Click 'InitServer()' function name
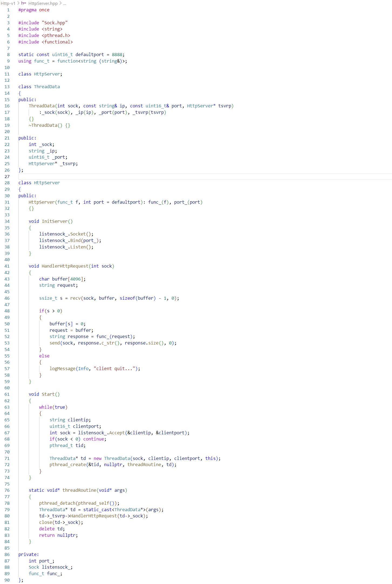Image resolution: width=392 pixels, height=584 pixels. coord(57,221)
